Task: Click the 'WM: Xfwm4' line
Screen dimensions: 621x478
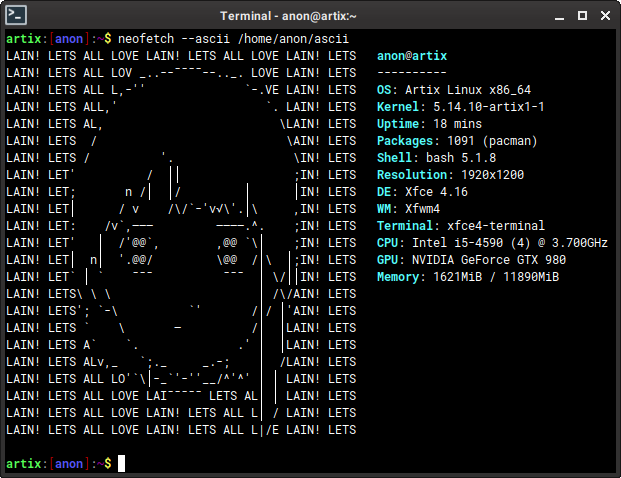Action: [408, 209]
